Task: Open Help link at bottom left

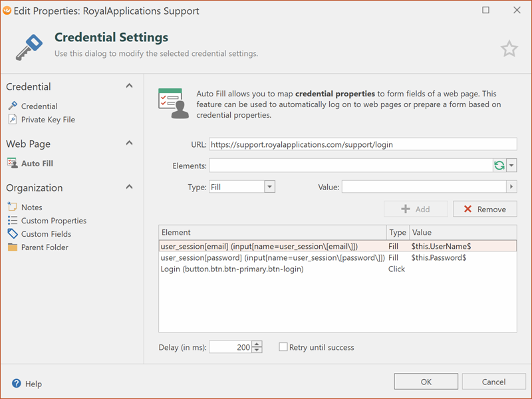Action: 27,384
